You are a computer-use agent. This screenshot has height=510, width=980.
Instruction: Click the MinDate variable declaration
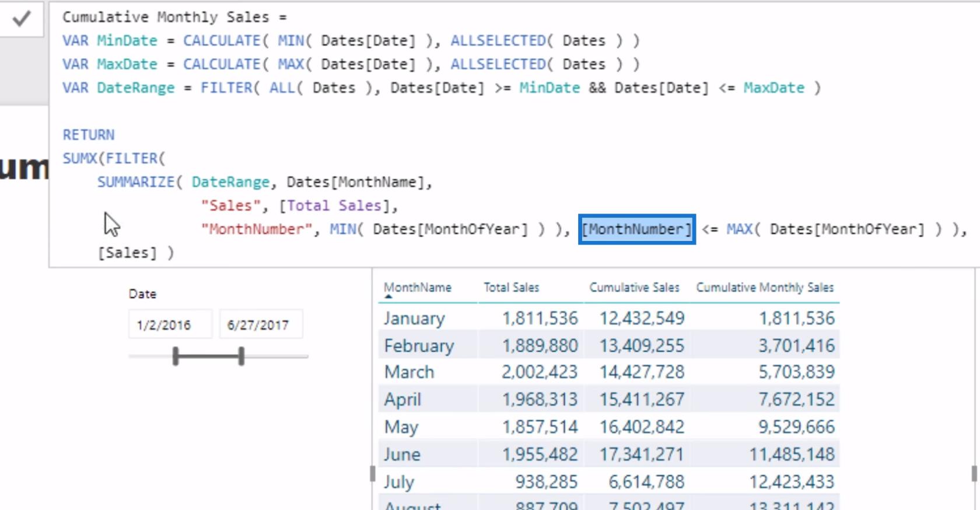tap(127, 40)
